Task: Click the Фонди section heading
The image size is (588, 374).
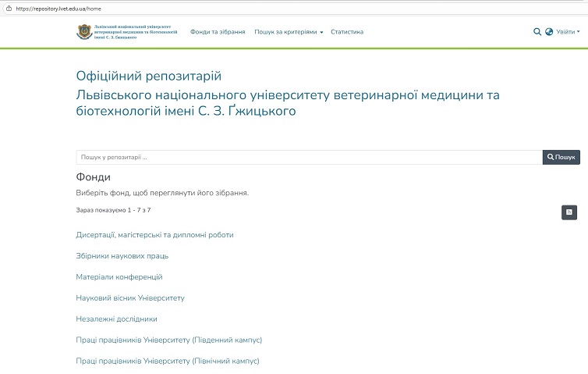Action: point(93,177)
